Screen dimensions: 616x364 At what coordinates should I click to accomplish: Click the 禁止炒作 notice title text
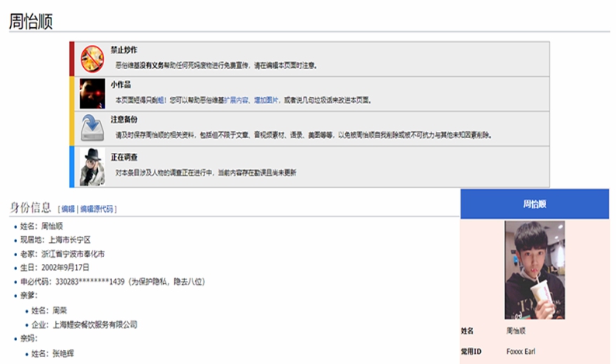tap(124, 50)
